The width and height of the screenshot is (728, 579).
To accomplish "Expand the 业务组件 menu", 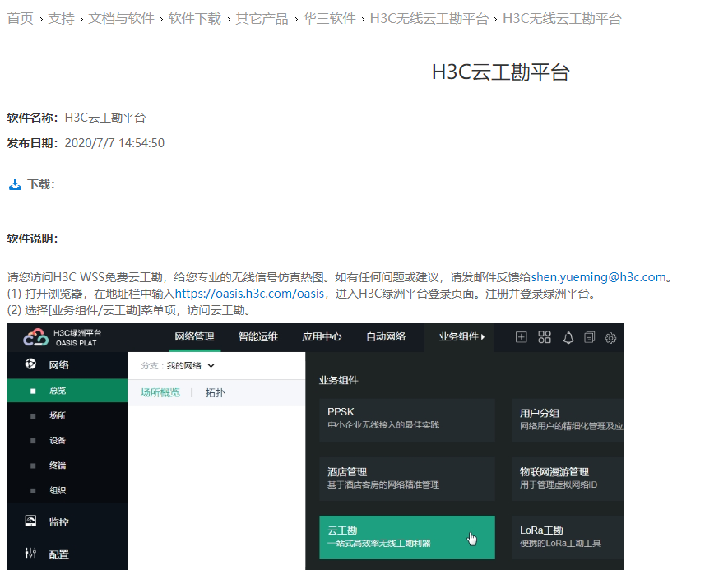I will 461,336.
